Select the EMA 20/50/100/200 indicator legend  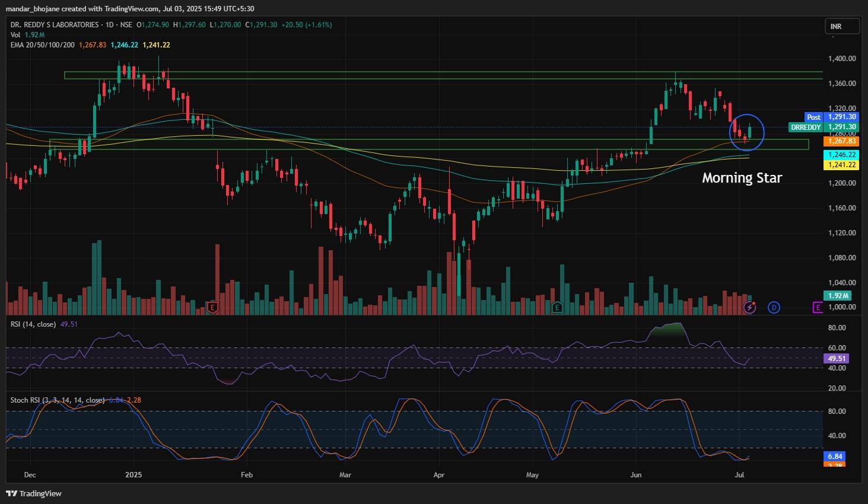click(43, 45)
